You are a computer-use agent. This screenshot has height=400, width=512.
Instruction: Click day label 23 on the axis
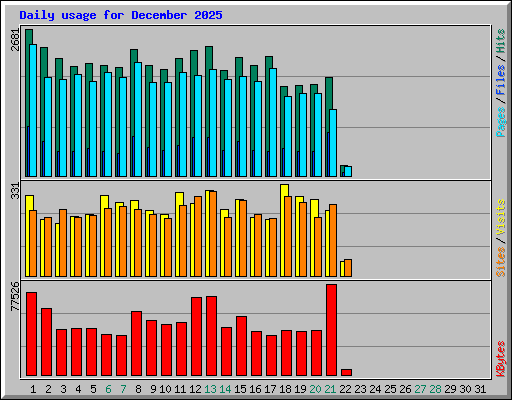click(360, 389)
